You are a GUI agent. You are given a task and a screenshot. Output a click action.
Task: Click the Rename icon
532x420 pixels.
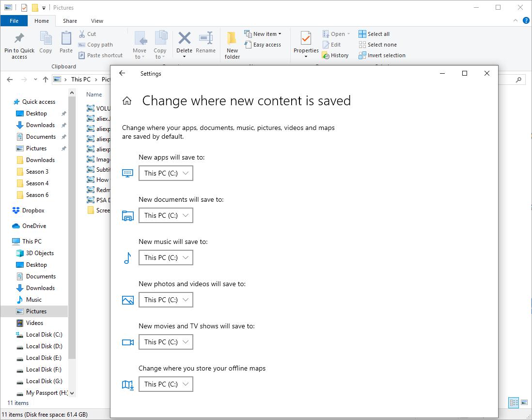coord(205,38)
